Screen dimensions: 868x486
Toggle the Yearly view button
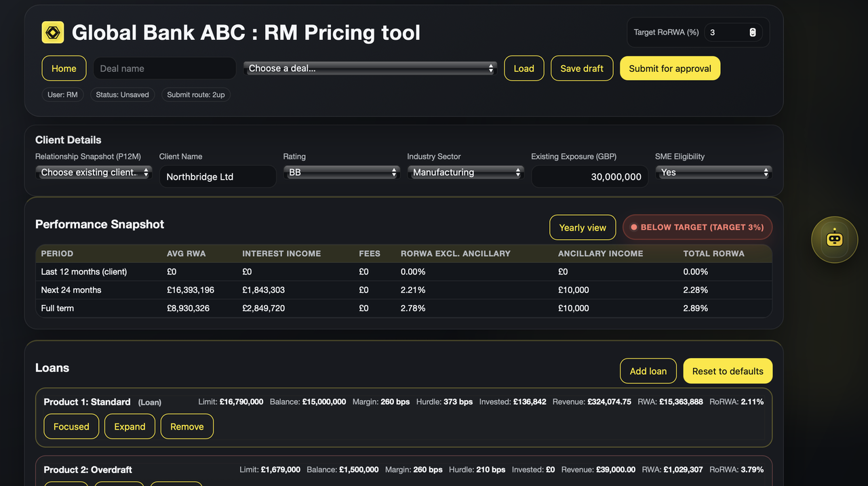click(x=582, y=228)
